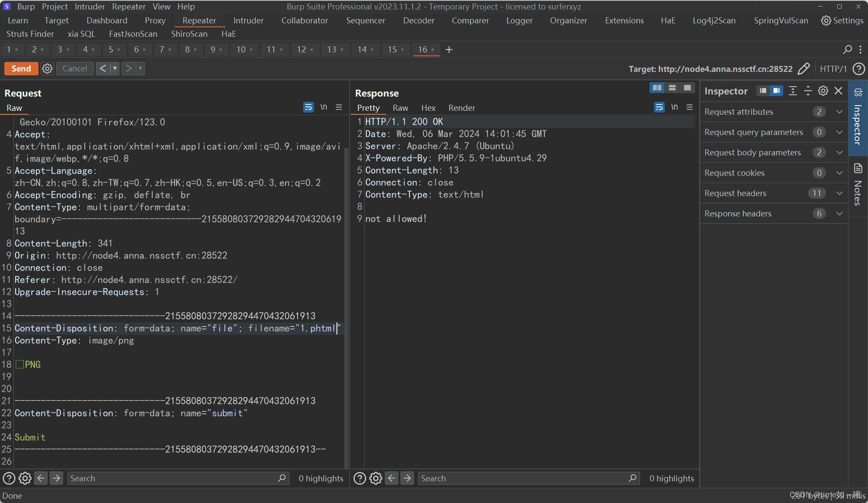Switch to the Intruder tool tab
Image resolution: width=868 pixels, height=503 pixels.
point(248,20)
